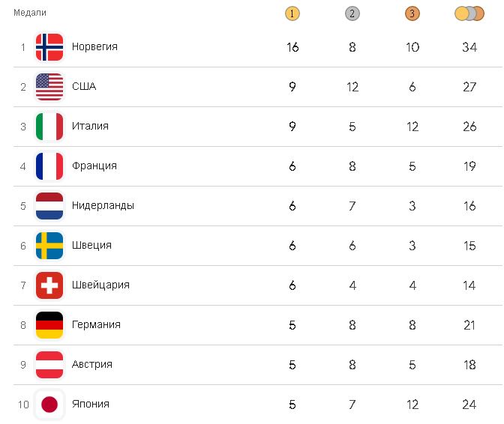Viewport: 504px width, 424px height.
Task: Sort by gold medal column icon
Action: tap(292, 13)
